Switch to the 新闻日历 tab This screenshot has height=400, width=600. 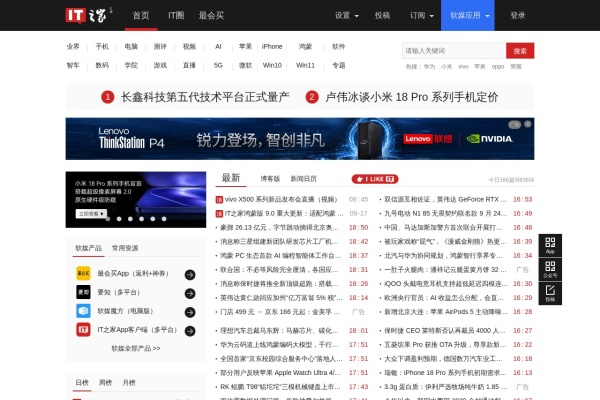[x=303, y=179]
